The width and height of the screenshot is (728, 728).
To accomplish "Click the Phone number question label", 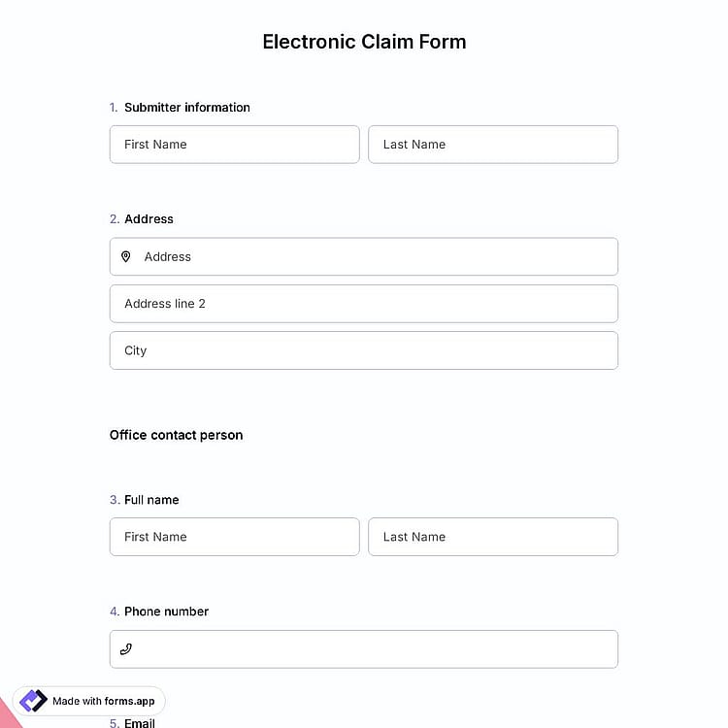I will pyautogui.click(x=166, y=612).
